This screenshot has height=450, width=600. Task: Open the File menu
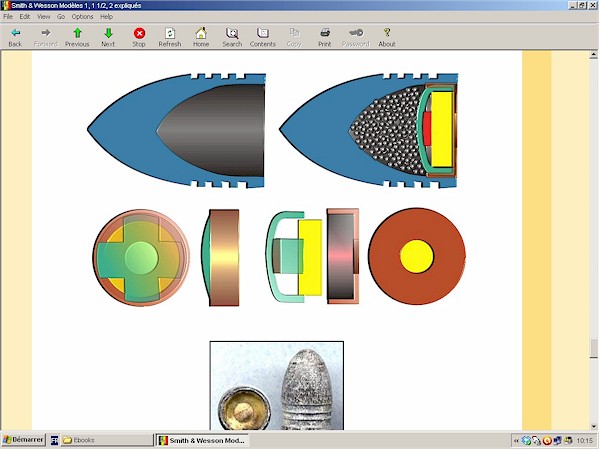tap(8, 17)
